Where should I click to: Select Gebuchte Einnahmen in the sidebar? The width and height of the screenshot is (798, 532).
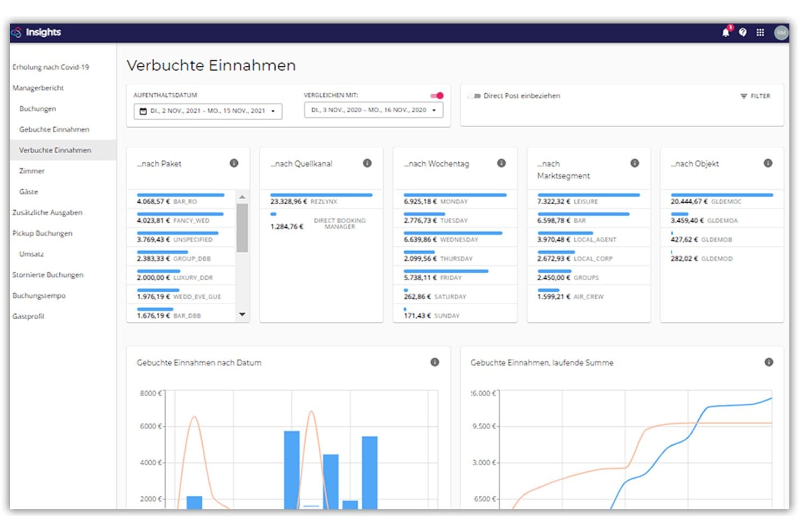pos(54,129)
